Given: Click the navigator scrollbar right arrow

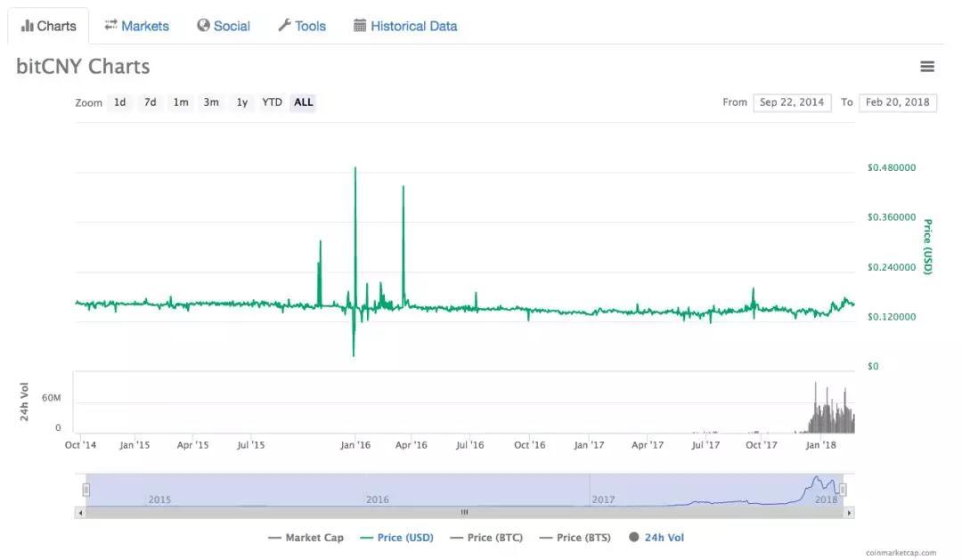Looking at the screenshot, I should 849,513.
